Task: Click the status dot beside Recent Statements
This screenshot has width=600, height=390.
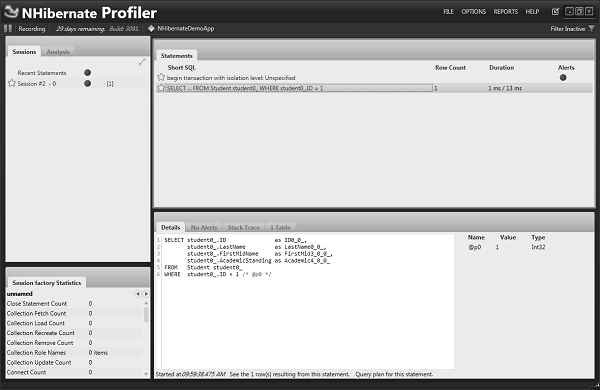Action: click(87, 72)
